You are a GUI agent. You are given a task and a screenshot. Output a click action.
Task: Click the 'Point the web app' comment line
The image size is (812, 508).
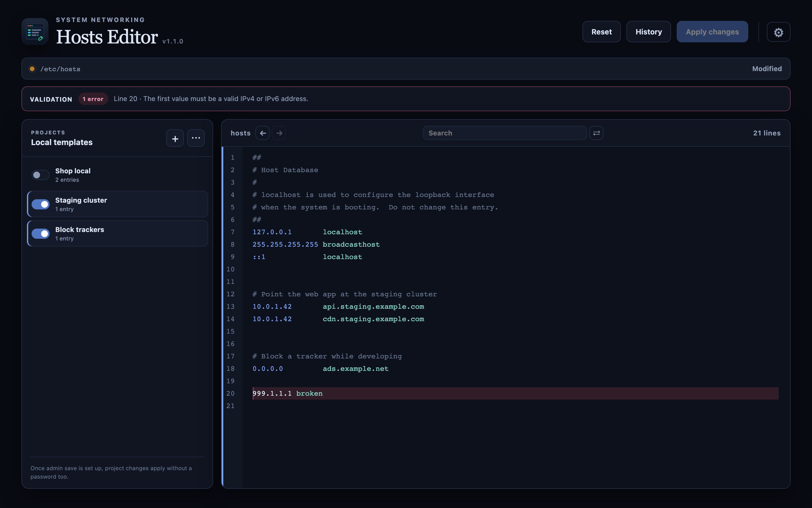pyautogui.click(x=345, y=294)
